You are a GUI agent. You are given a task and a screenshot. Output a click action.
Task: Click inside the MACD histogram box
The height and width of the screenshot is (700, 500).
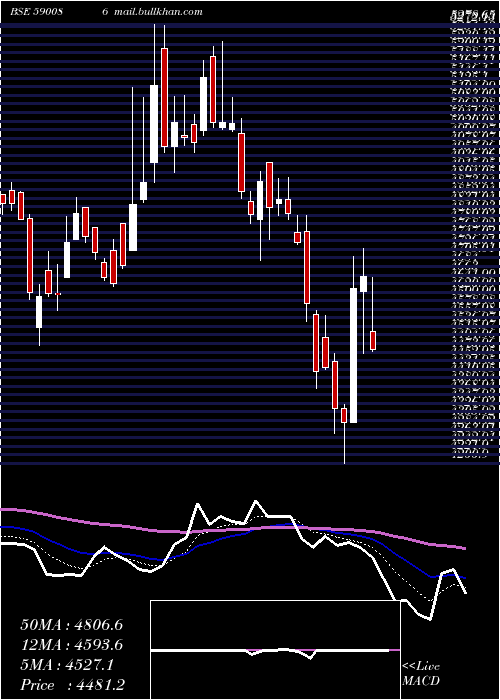(275, 650)
